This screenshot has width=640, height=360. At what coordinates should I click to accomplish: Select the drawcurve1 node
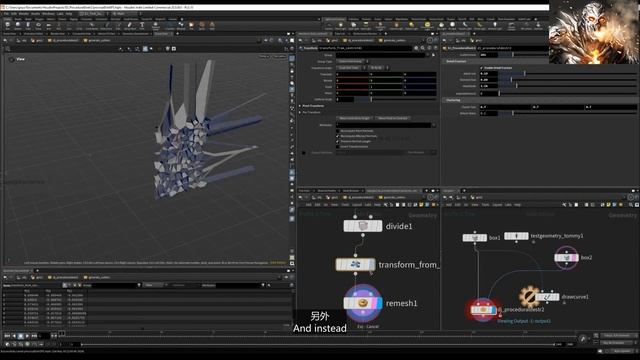[547, 297]
